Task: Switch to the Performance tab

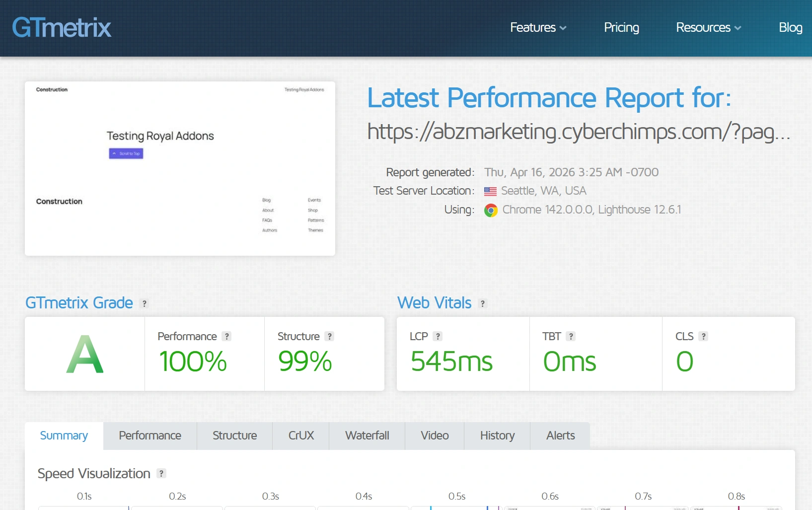Action: click(150, 436)
